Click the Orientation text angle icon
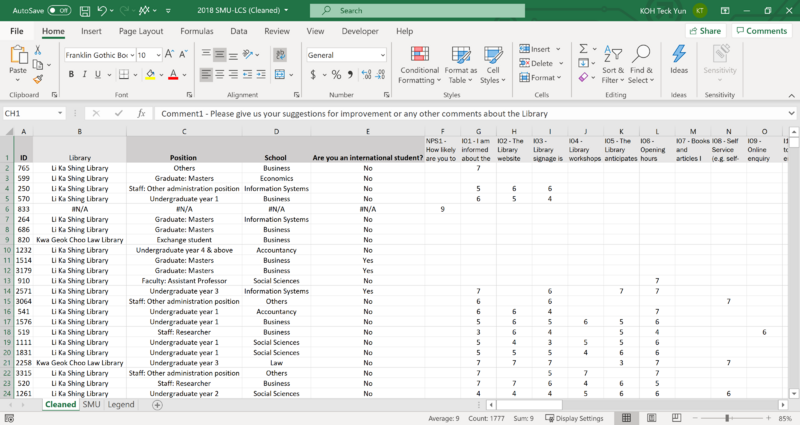Viewport: 800px width, 425px height. (248, 55)
